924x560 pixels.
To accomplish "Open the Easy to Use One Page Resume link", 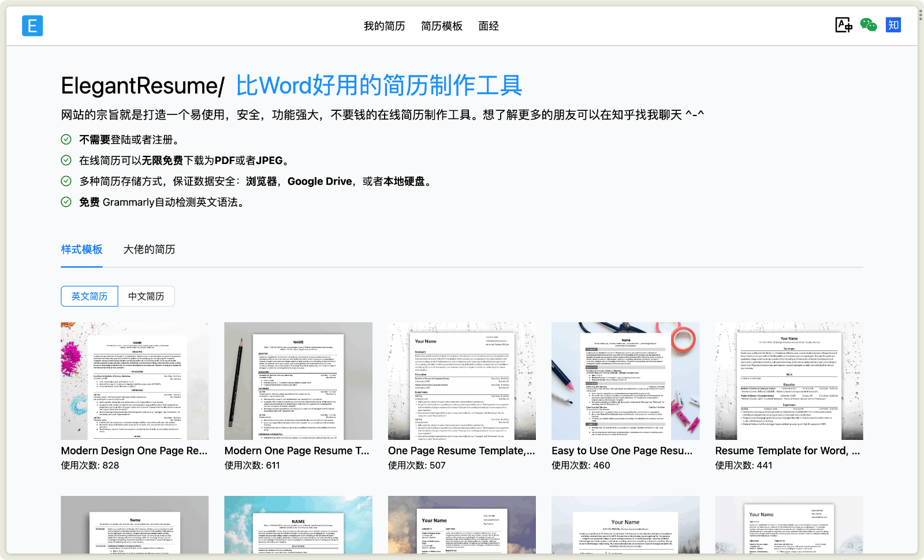I will click(x=621, y=451).
